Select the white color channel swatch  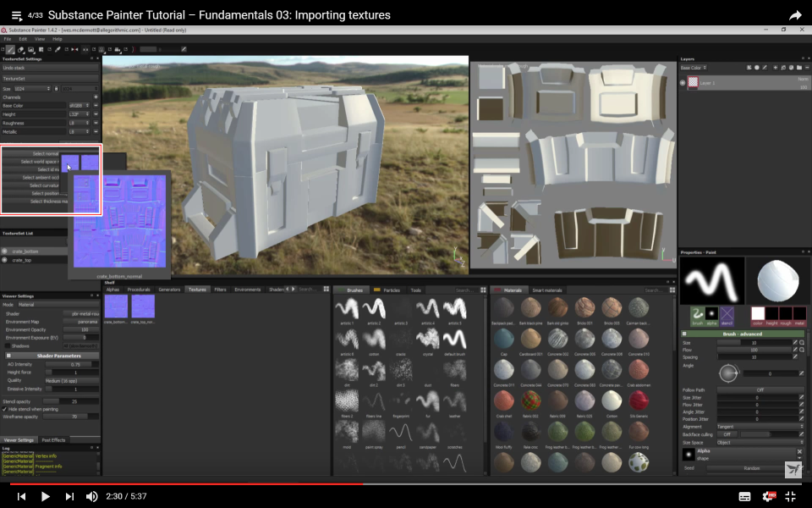(758, 313)
